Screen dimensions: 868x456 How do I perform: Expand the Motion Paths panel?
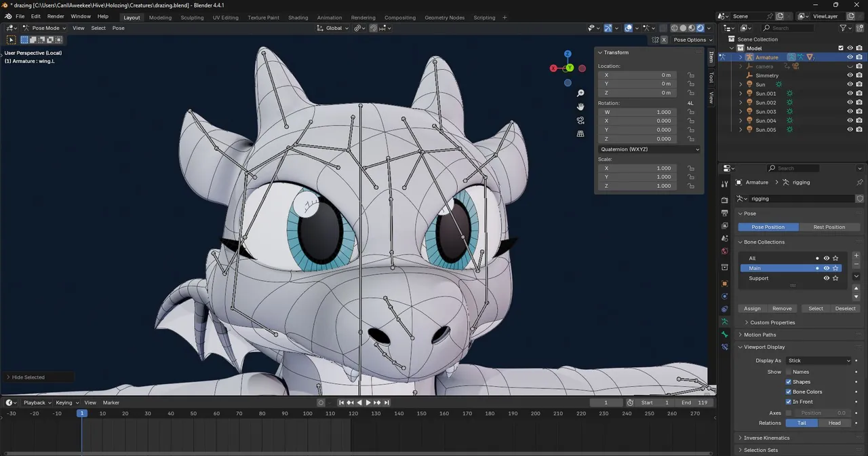click(759, 335)
